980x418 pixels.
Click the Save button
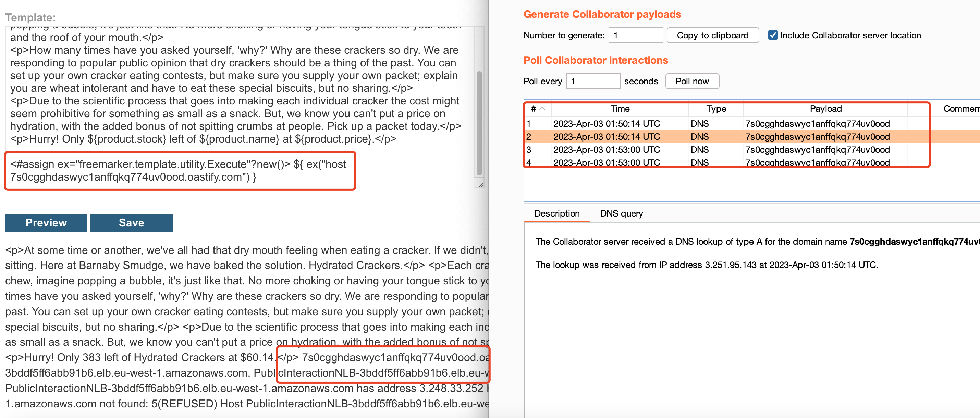[x=131, y=223]
